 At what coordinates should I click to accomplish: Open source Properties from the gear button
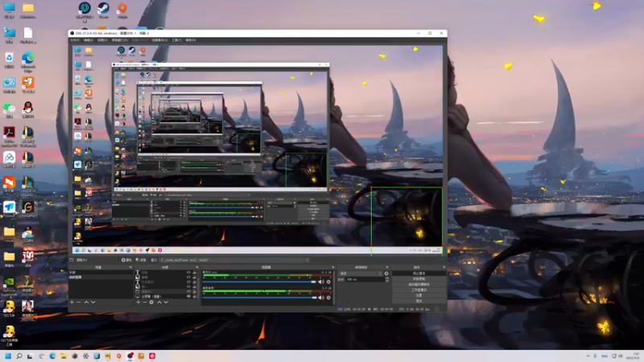pyautogui.click(x=126, y=260)
